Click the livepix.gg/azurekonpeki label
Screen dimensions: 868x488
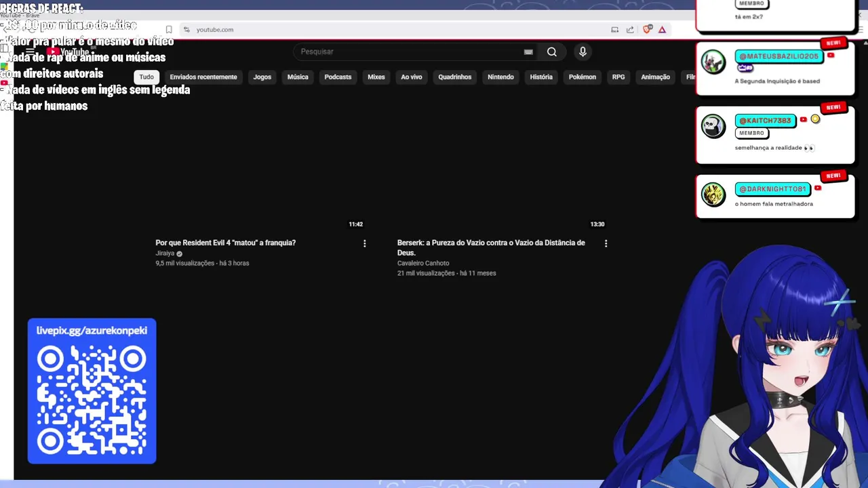click(92, 331)
